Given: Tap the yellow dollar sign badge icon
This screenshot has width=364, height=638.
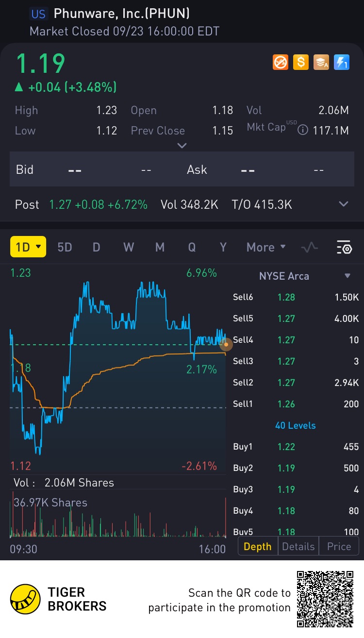Looking at the screenshot, I should click(301, 62).
